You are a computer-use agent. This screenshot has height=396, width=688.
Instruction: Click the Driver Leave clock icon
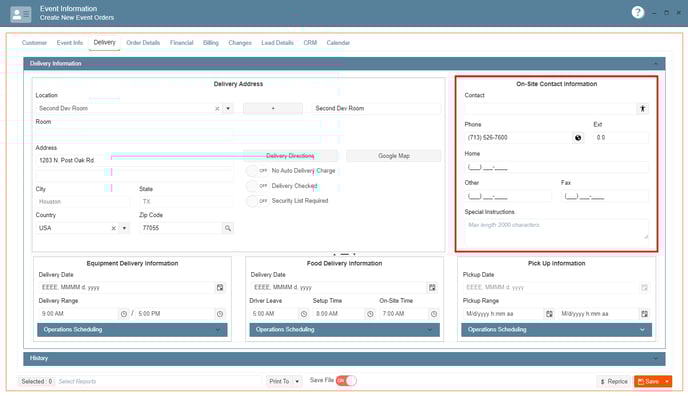(x=304, y=314)
